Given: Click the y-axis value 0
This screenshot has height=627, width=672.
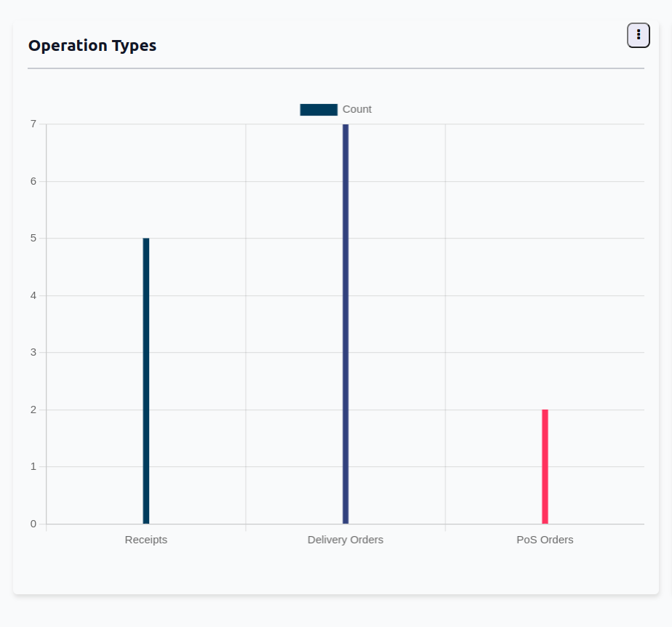Looking at the screenshot, I should tap(33, 524).
